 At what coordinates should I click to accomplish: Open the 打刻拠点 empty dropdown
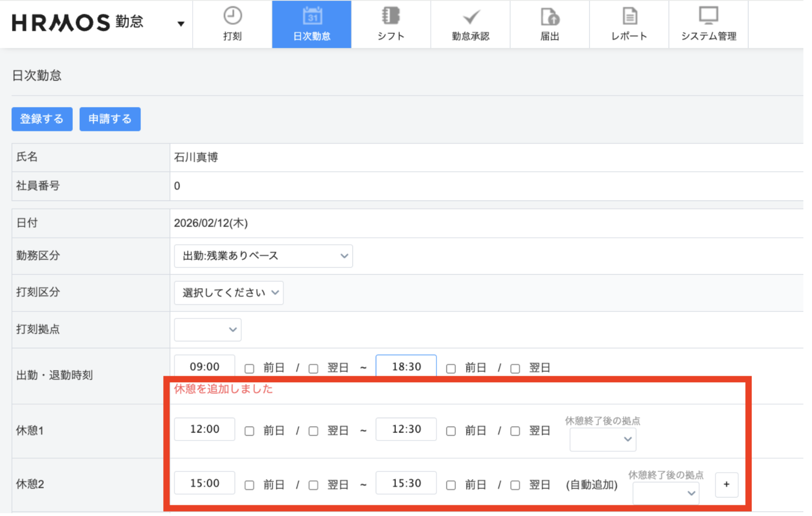click(207, 330)
